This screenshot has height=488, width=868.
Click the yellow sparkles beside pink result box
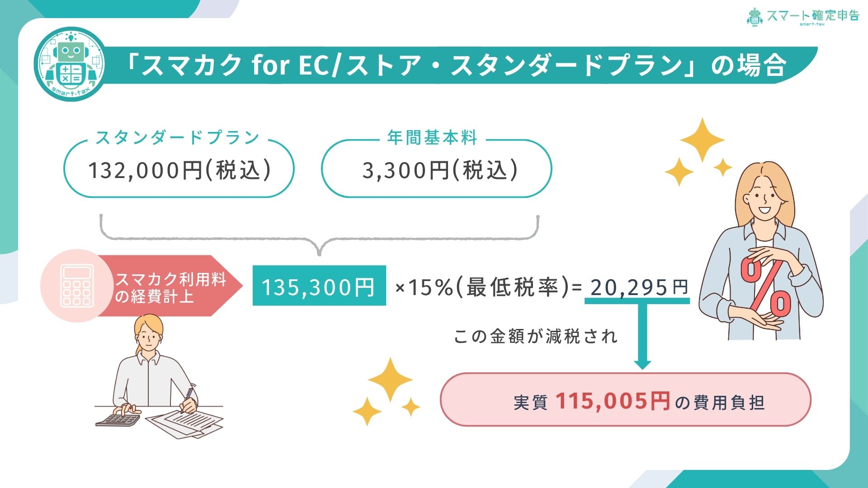387,392
